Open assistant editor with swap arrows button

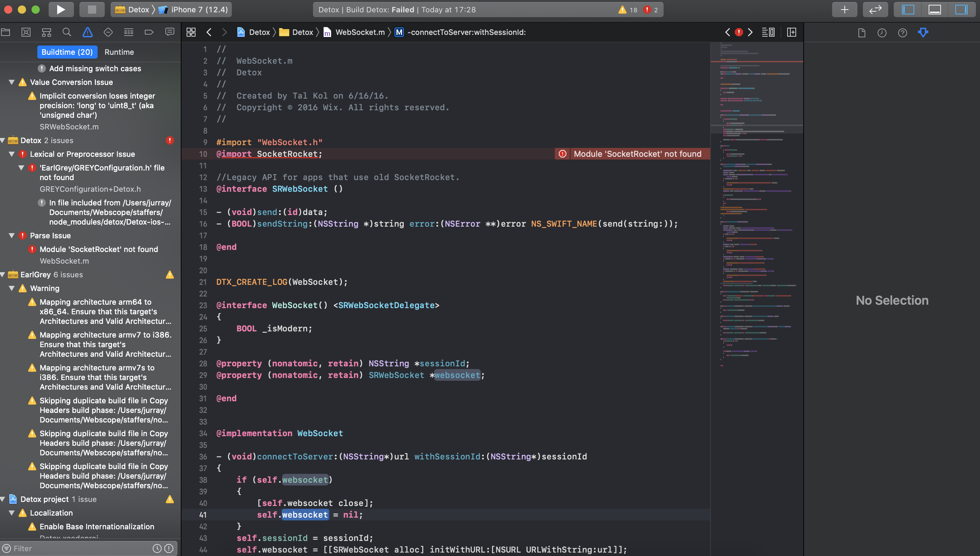coord(875,10)
